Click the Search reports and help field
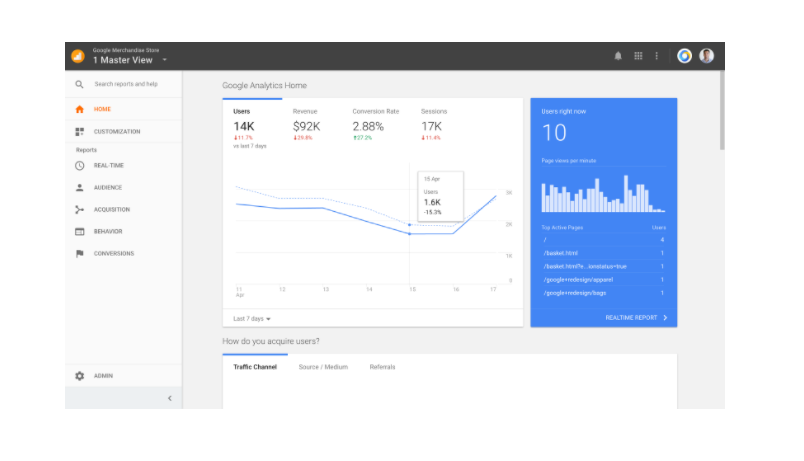The height and width of the screenshot is (461, 804). [126, 84]
